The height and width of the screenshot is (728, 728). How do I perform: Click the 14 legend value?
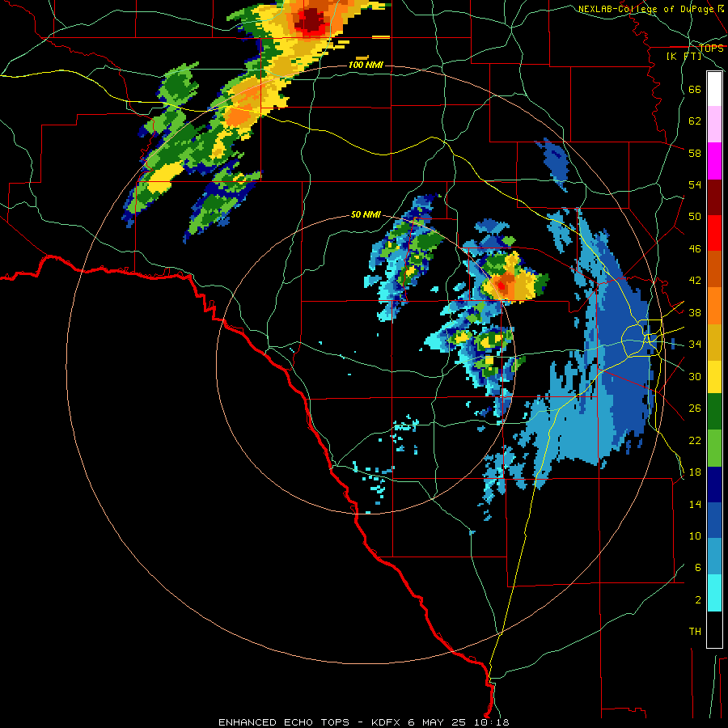point(695,504)
